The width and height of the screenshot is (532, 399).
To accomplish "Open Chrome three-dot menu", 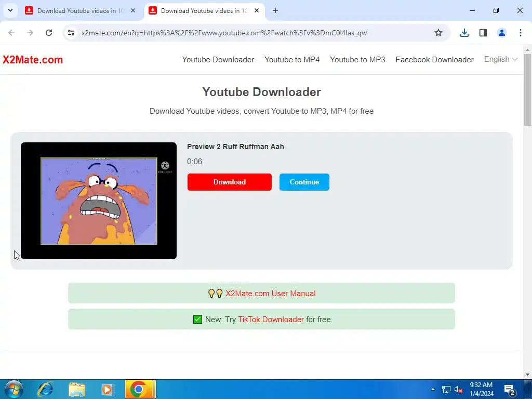I will pos(521,33).
